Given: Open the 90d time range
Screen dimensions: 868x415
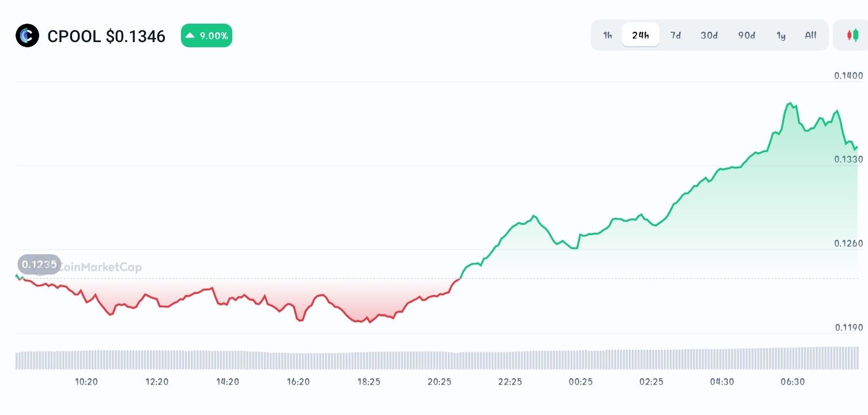Looking at the screenshot, I should pyautogui.click(x=746, y=35).
